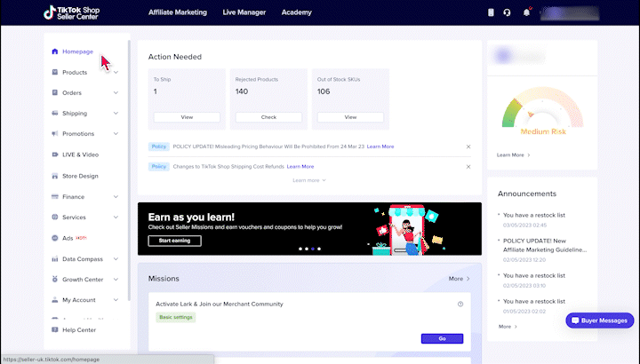The width and height of the screenshot is (640, 364).
Task: Click the help icon in Missions card
Action: click(460, 304)
